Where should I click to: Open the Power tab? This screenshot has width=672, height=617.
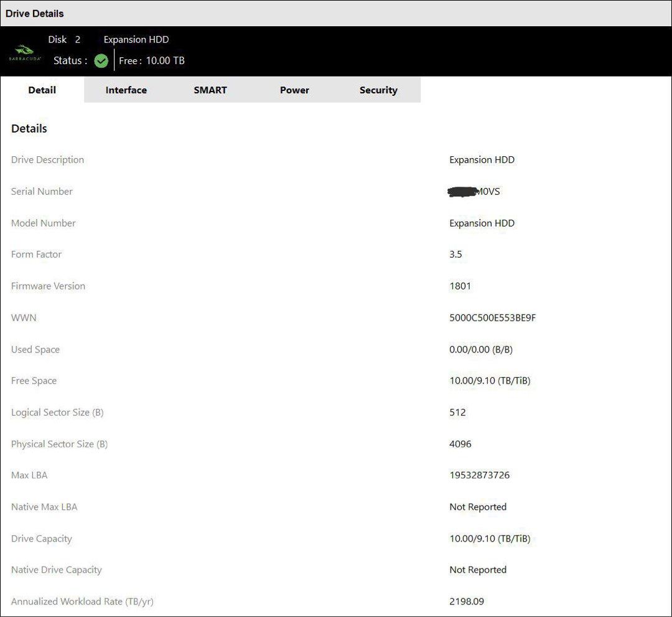click(x=294, y=90)
